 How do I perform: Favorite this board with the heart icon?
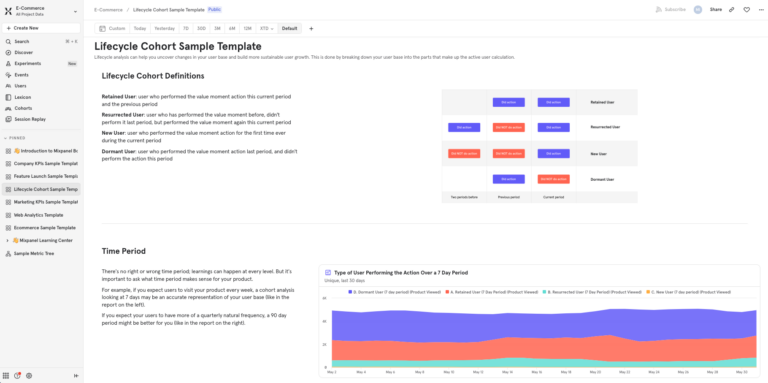pos(746,9)
